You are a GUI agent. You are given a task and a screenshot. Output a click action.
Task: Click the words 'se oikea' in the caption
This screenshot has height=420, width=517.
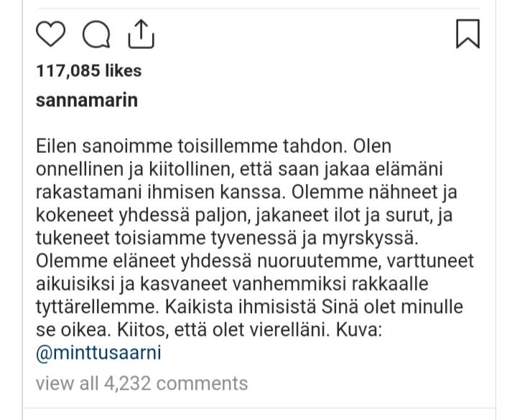(x=67, y=330)
